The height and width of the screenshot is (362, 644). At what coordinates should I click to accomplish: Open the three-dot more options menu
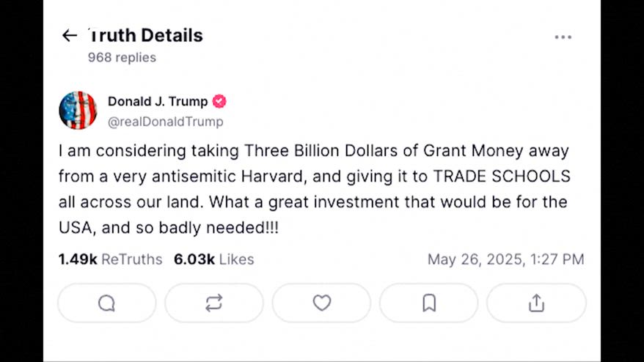(563, 37)
